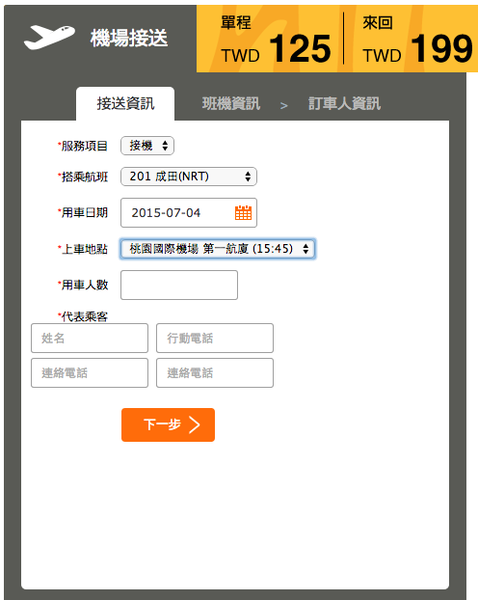This screenshot has width=478, height=600.
Task: Go to the 訂車人資訊 tab
Action: pos(344,104)
